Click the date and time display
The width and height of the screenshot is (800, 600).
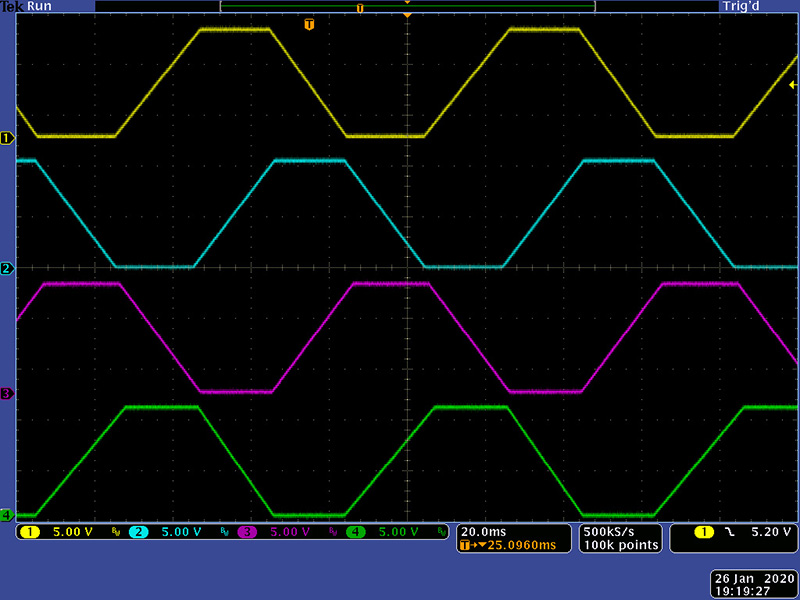click(x=754, y=585)
